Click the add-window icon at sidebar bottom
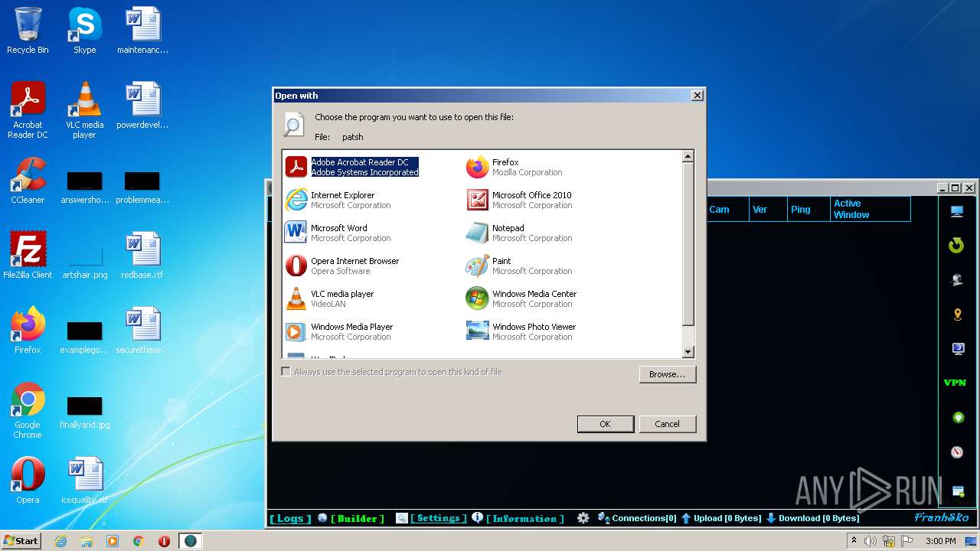This screenshot has height=551, width=980. coord(958,491)
